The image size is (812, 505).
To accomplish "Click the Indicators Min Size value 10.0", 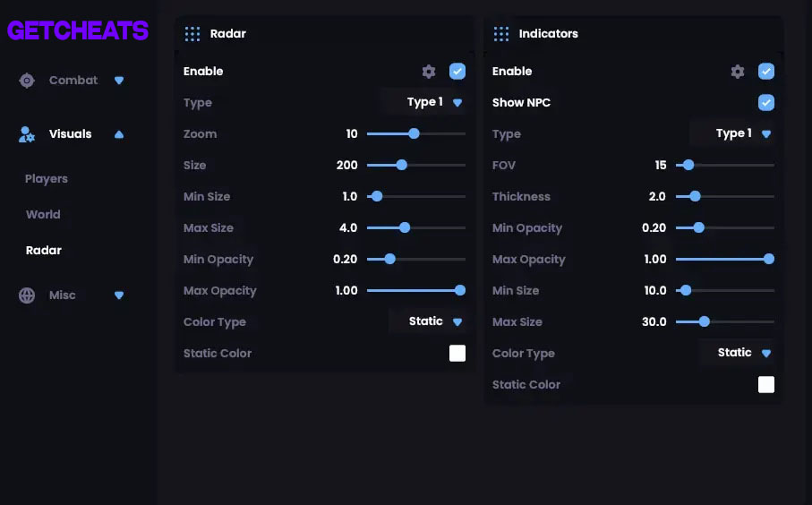I will click(x=655, y=291).
